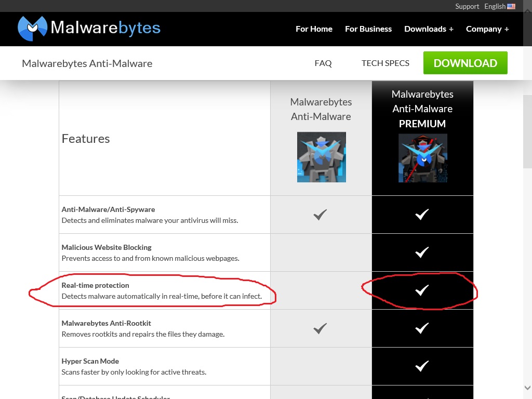Click the Premium checkmark for Hyper Scan Mode
The image size is (532, 399).
tap(422, 366)
